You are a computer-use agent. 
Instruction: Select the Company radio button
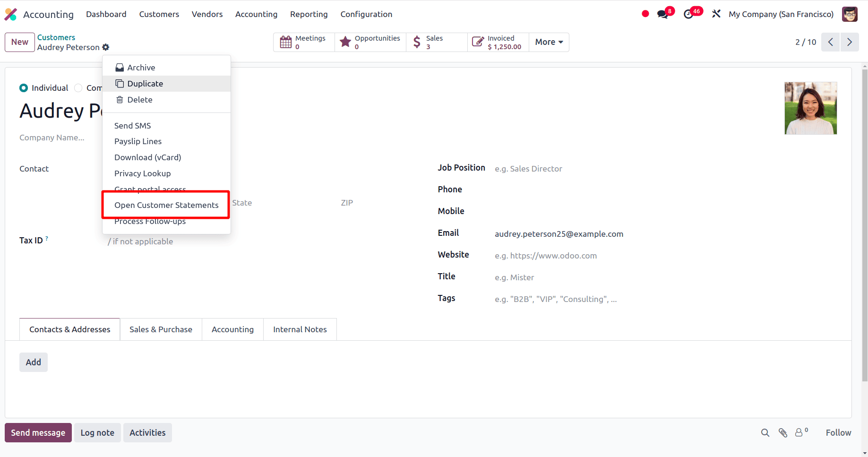(78, 88)
